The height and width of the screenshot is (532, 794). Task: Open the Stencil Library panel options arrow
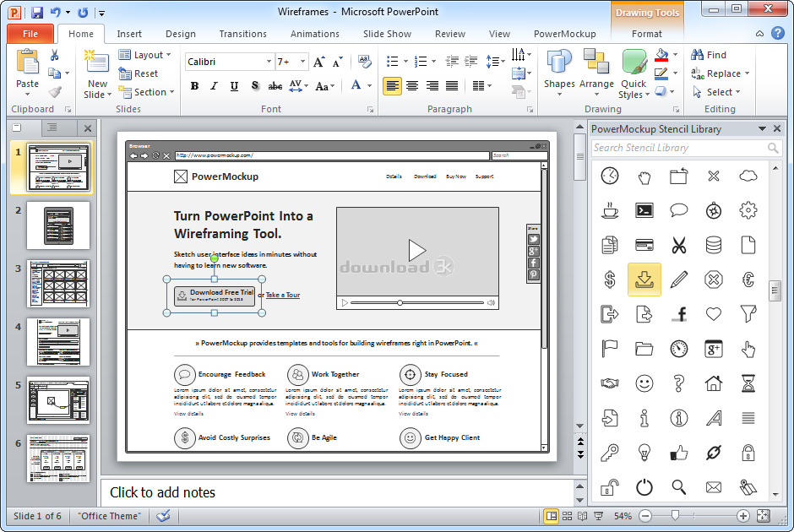[x=762, y=129]
